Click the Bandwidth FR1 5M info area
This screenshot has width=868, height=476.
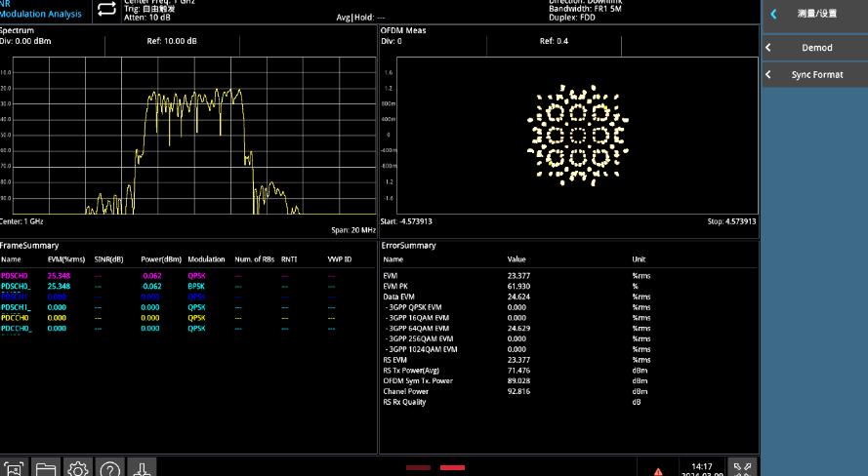click(586, 10)
